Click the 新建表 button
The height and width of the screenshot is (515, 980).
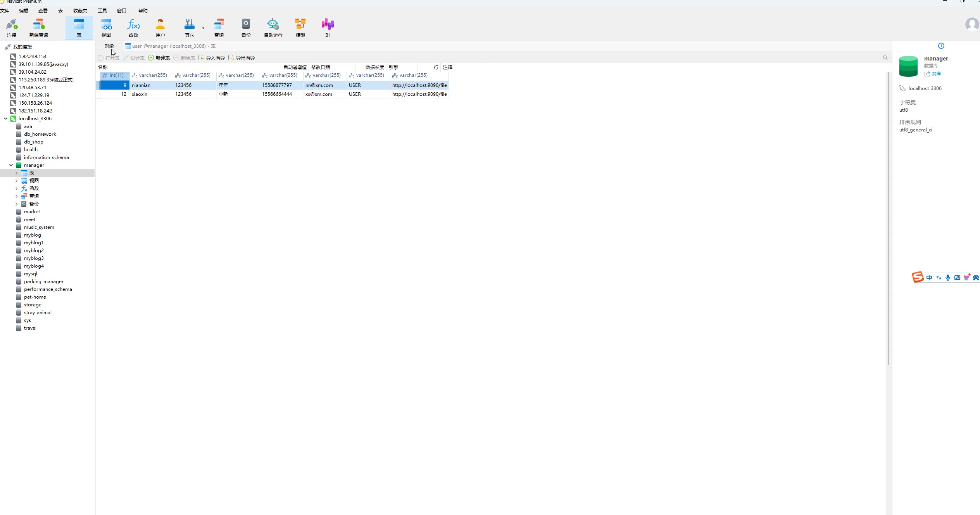[x=159, y=58]
